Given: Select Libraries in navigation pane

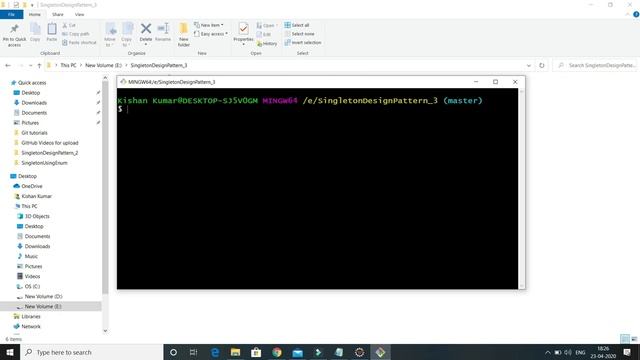Looking at the screenshot, I should point(31,316).
